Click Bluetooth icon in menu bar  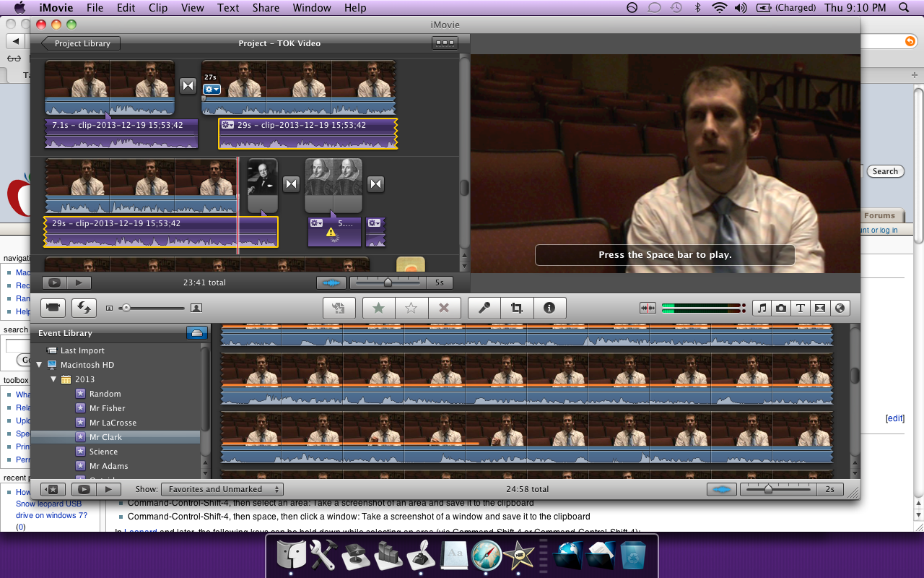[x=697, y=8]
